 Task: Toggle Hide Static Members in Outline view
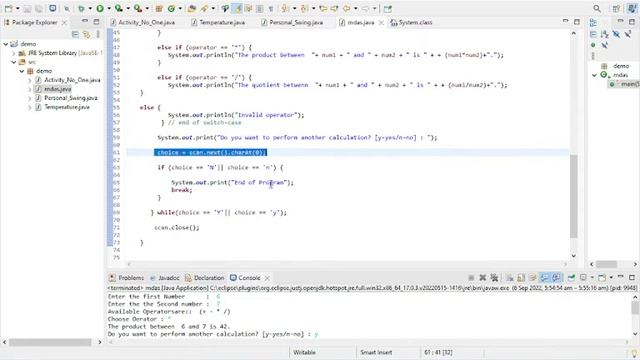point(627,35)
